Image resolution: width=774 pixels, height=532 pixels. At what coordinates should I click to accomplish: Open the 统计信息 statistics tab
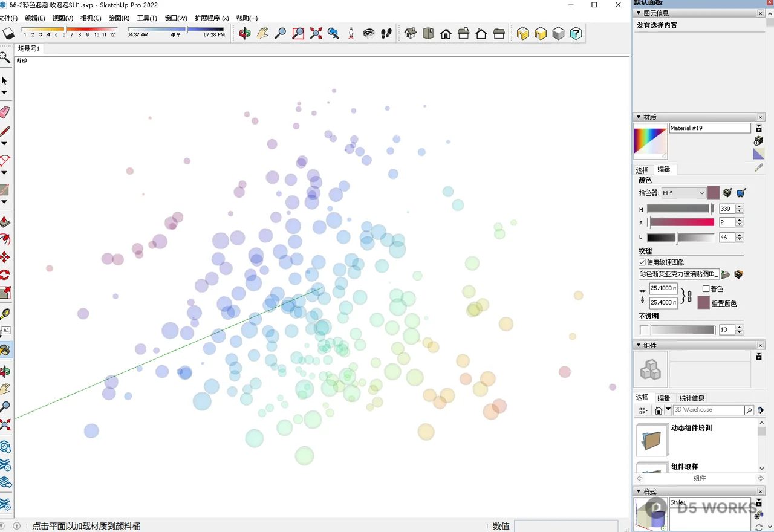coord(692,398)
